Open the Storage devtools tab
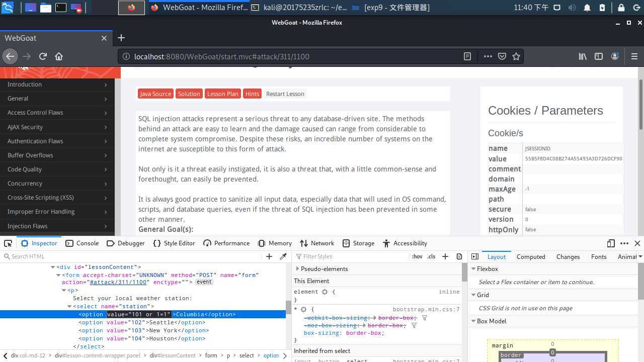 click(x=359, y=243)
